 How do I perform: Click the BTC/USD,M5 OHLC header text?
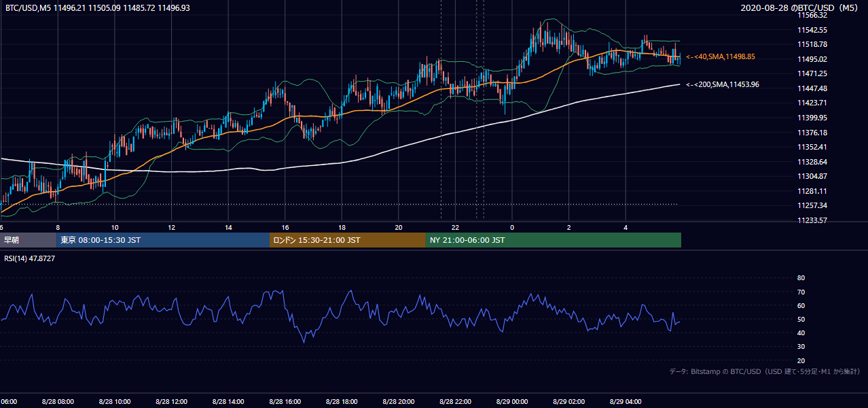point(98,7)
